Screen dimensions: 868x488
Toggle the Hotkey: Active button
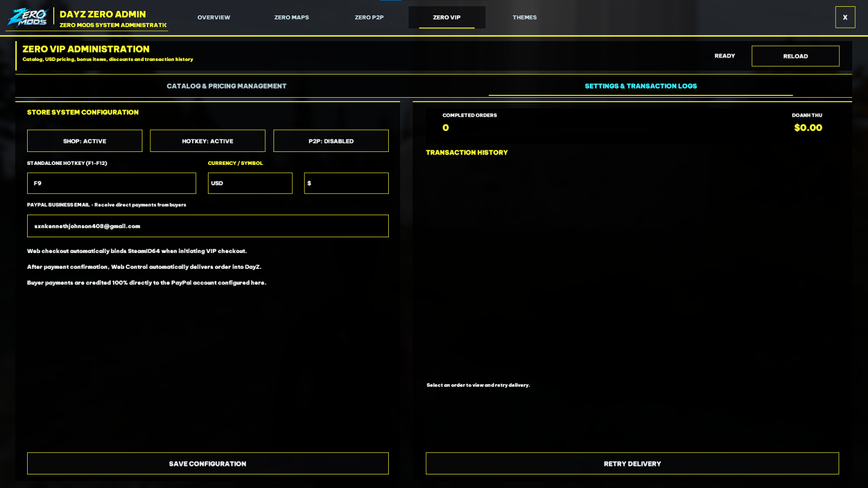click(207, 141)
